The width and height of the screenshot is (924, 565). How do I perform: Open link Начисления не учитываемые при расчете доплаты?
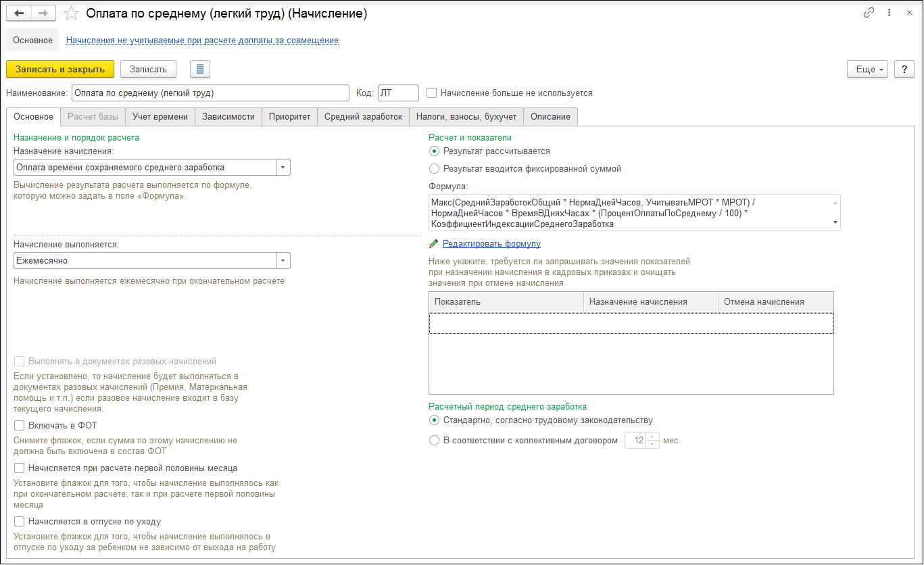tap(202, 41)
